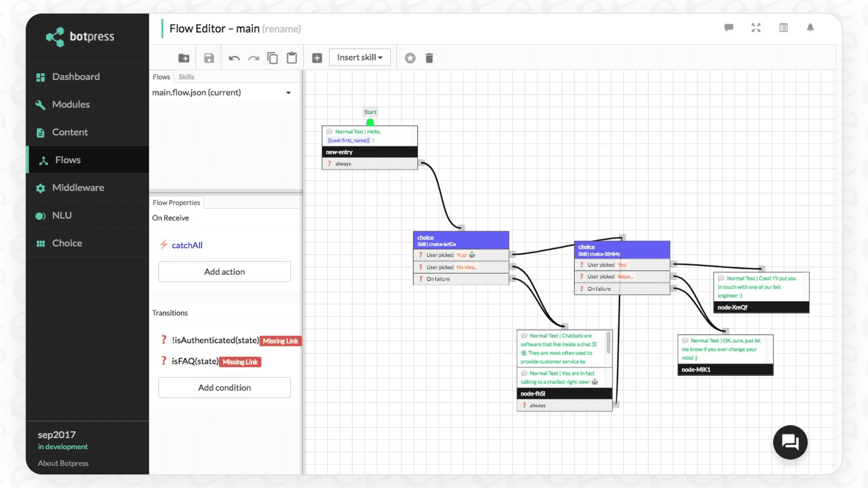Viewport: 868px width, 488px height.
Task: Delete the node using the trash icon
Action: [x=429, y=58]
